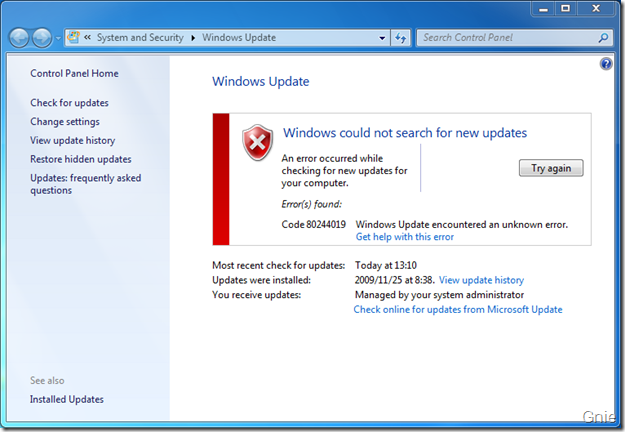Open View update history in sidebar
Screen dimensions: 625x432
73,140
